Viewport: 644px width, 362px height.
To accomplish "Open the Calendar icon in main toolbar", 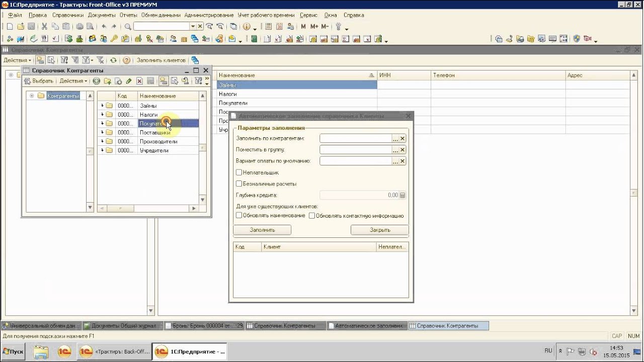I will tap(280, 27).
